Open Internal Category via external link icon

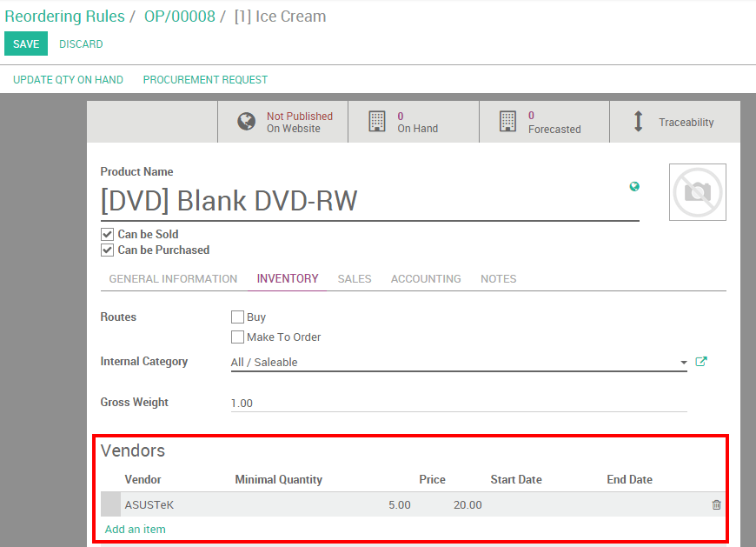click(x=701, y=361)
